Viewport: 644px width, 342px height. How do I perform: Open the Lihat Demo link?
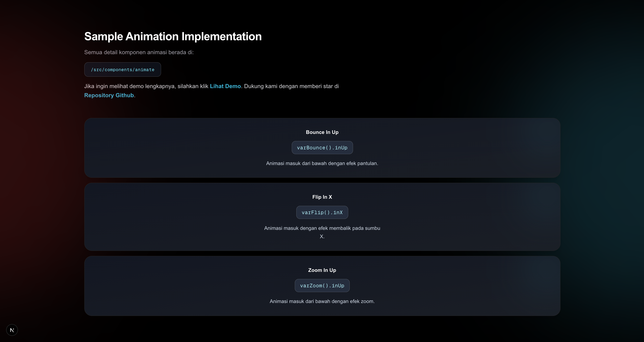coord(225,86)
